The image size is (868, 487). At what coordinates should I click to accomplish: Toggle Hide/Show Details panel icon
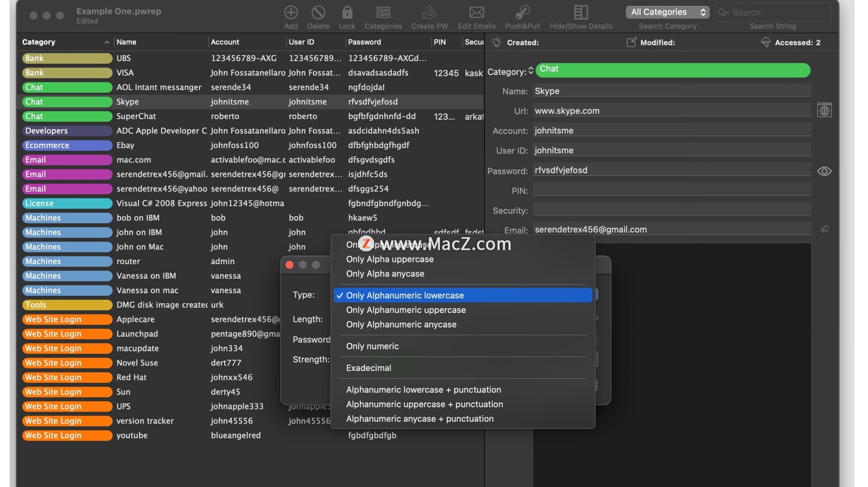[580, 12]
